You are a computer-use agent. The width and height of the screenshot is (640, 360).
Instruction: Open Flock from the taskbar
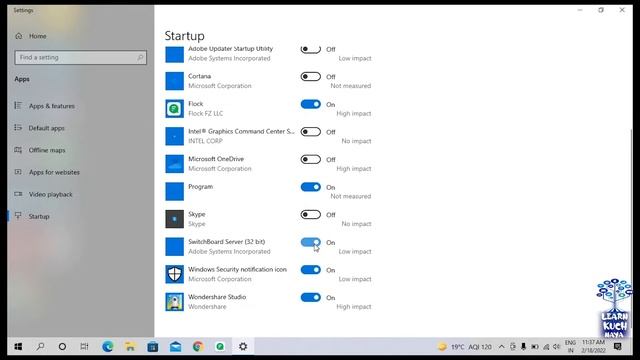coord(220,347)
